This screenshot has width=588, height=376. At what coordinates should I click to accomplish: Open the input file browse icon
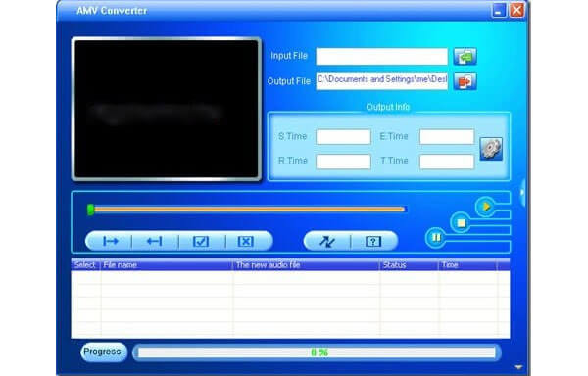tap(465, 57)
